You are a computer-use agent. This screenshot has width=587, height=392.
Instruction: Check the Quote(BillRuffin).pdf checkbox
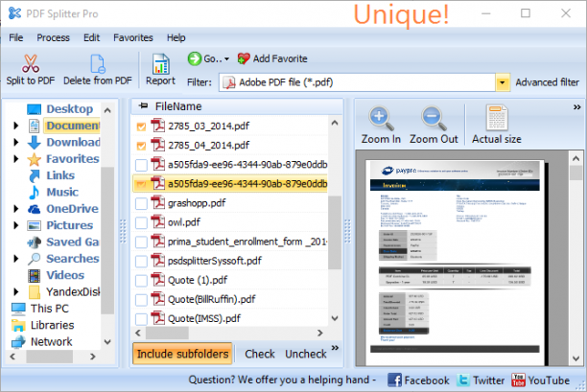(x=141, y=300)
